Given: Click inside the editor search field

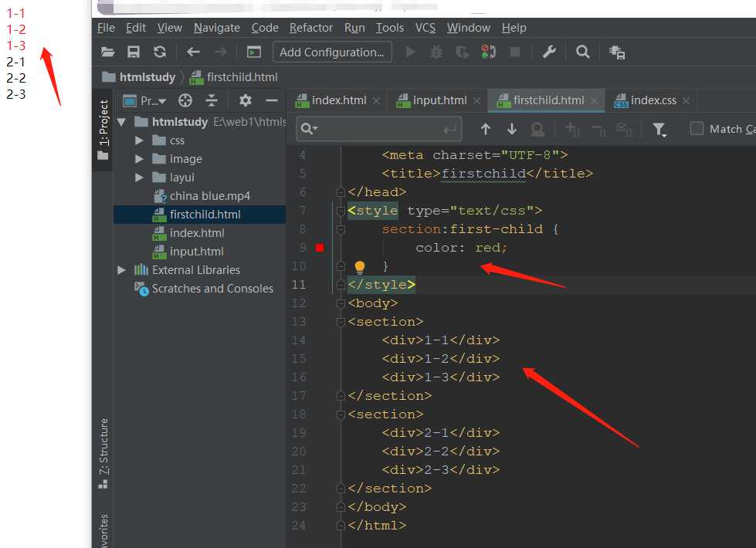Looking at the screenshot, I should click(378, 129).
